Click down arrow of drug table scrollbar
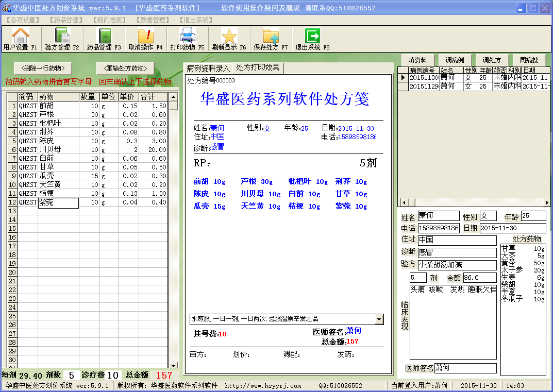Viewport: 553px width, 392px height. tap(173, 365)
